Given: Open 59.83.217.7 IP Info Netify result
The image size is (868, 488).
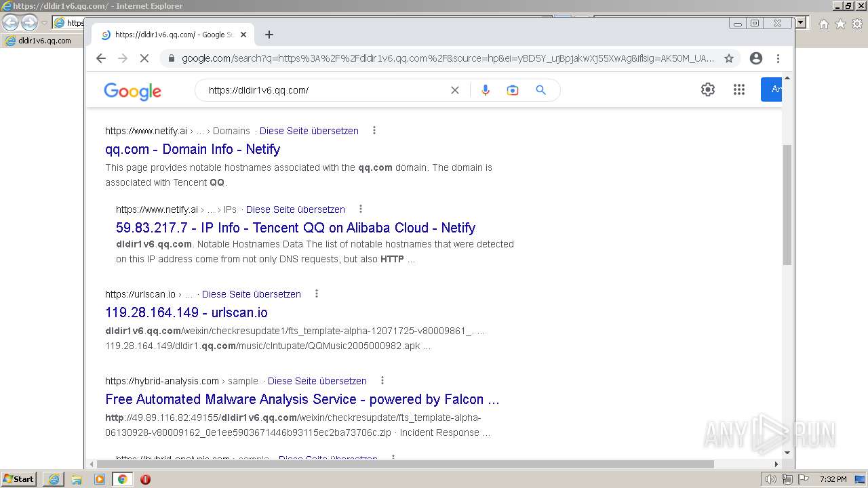Looking at the screenshot, I should (x=296, y=228).
